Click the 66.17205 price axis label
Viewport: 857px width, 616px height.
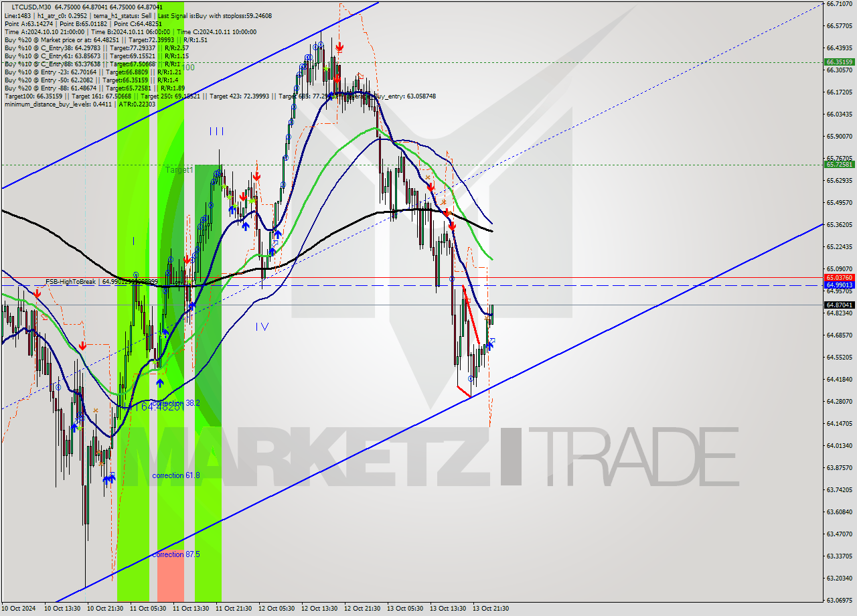(840, 92)
